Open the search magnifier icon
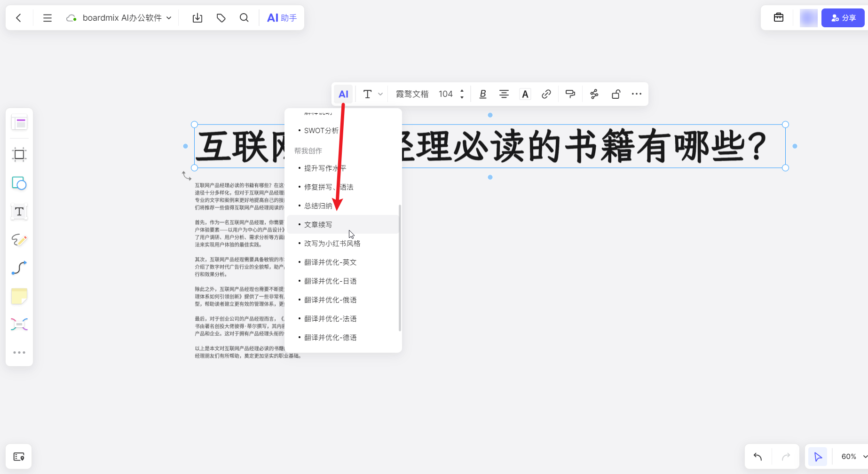 pyautogui.click(x=244, y=18)
